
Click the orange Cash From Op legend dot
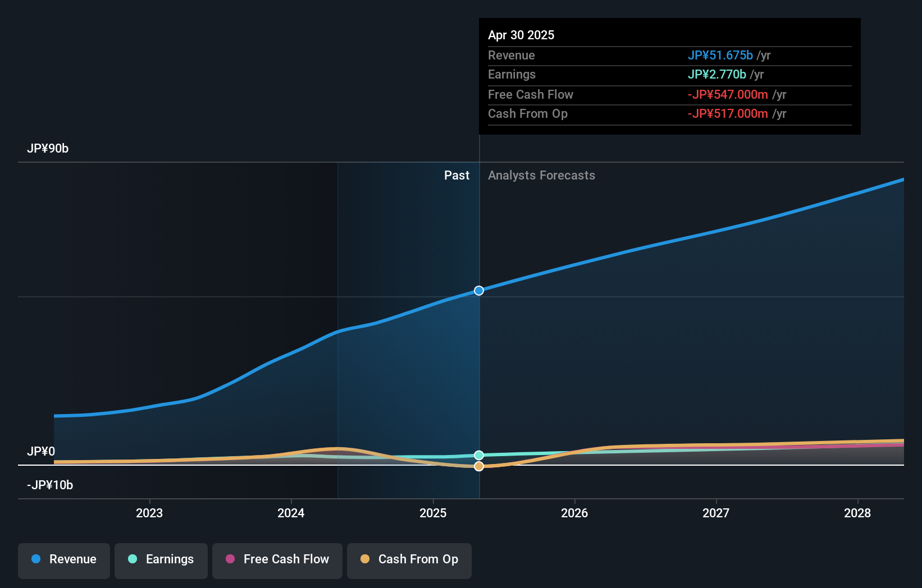pos(365,559)
